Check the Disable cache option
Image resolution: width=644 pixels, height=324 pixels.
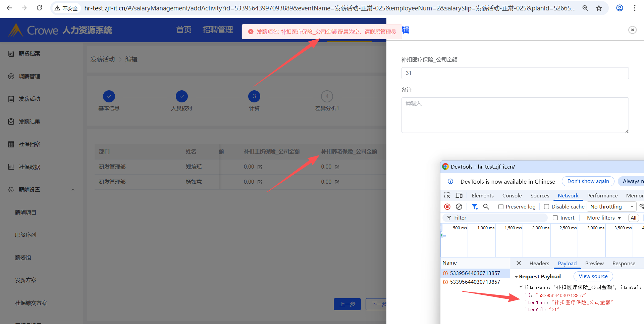[547, 207]
